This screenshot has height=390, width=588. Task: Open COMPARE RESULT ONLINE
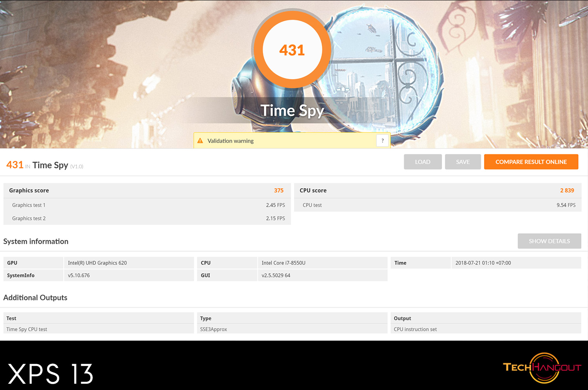[x=531, y=162]
